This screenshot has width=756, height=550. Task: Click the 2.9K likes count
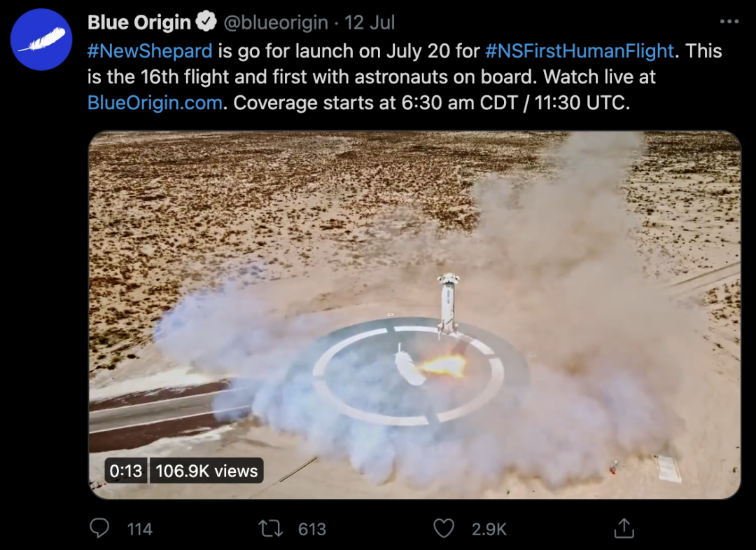click(x=489, y=529)
